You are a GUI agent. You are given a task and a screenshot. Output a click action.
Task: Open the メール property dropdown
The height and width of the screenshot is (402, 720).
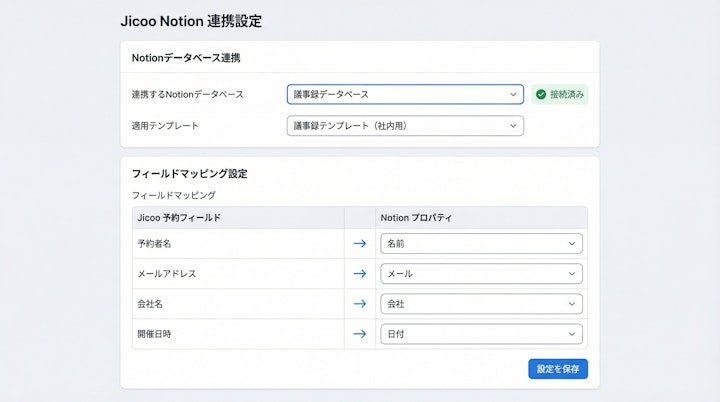point(481,273)
